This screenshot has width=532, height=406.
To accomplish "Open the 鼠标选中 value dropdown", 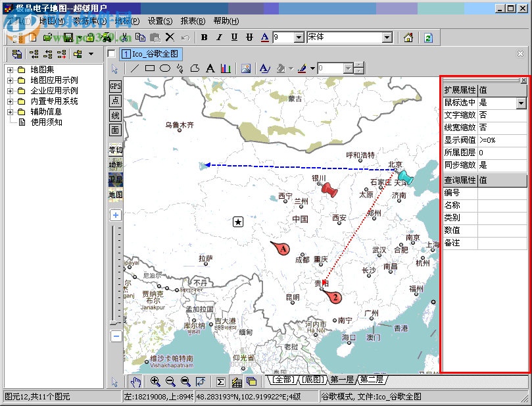I will [x=521, y=103].
